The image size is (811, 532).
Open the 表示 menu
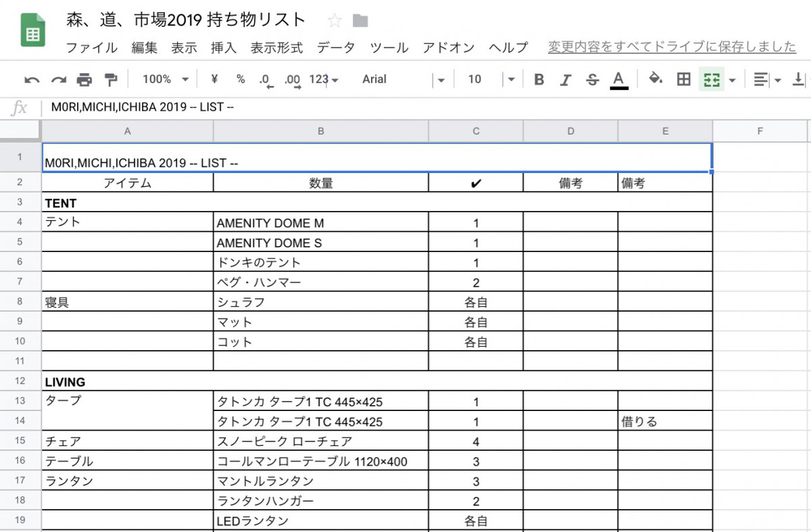click(x=184, y=47)
